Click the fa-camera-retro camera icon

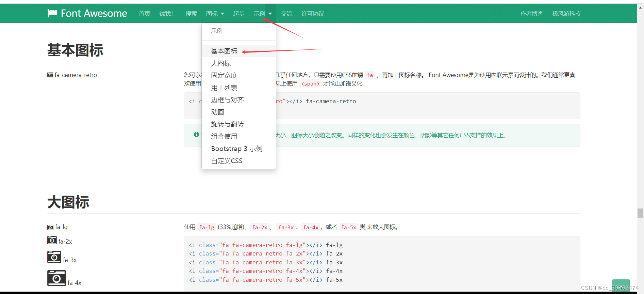[x=50, y=75]
